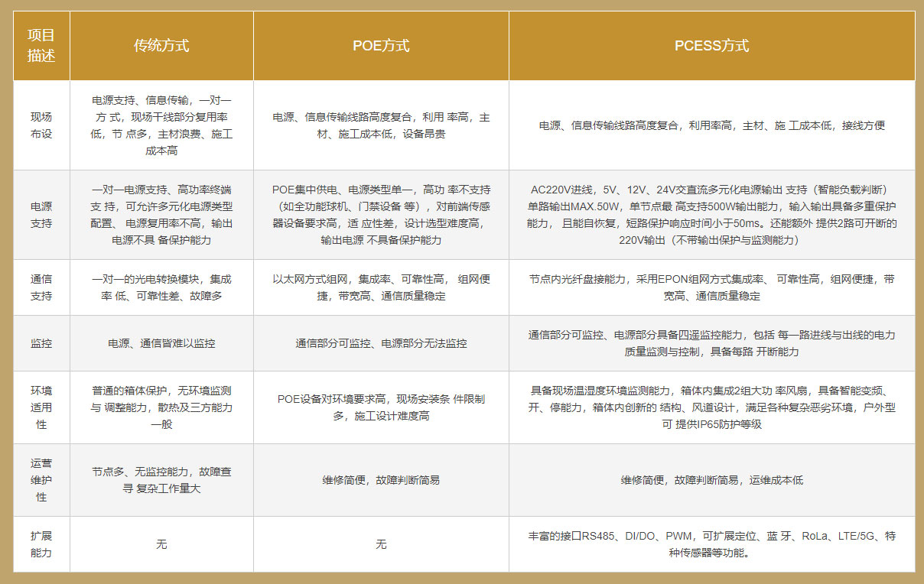Click the 传统方式 column header

tap(161, 46)
